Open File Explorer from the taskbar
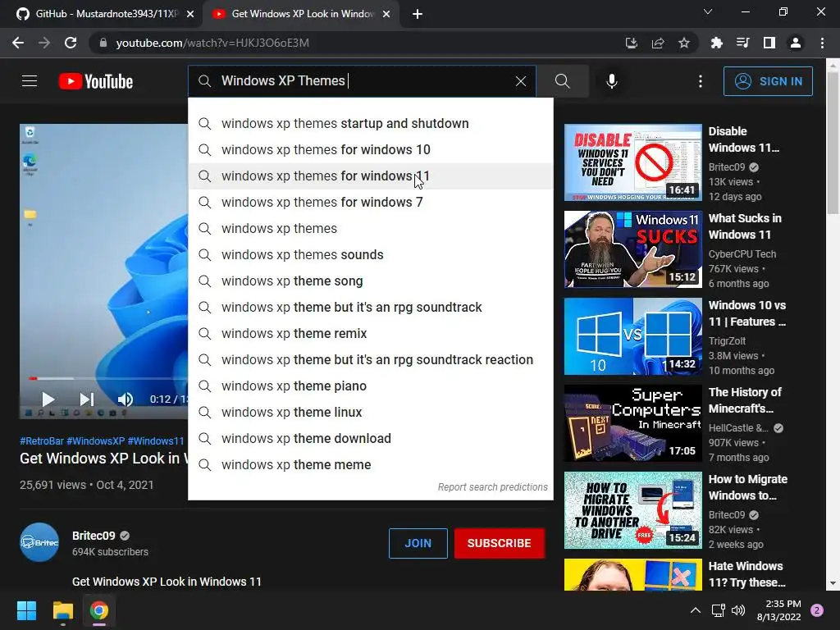This screenshot has height=630, width=840. click(x=62, y=610)
